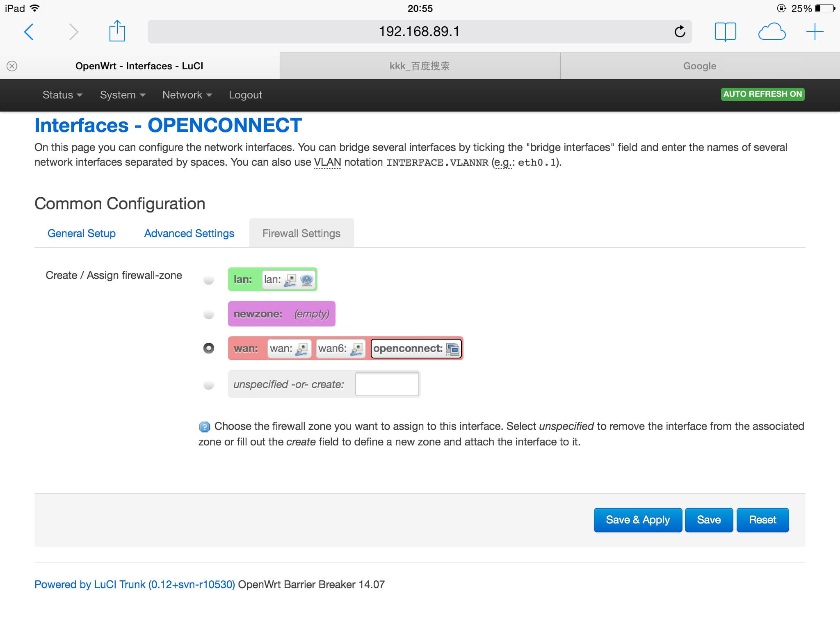Select the OpenWrt - Interfaces - LuCI tab
This screenshot has height=630, width=840.
coord(139,66)
